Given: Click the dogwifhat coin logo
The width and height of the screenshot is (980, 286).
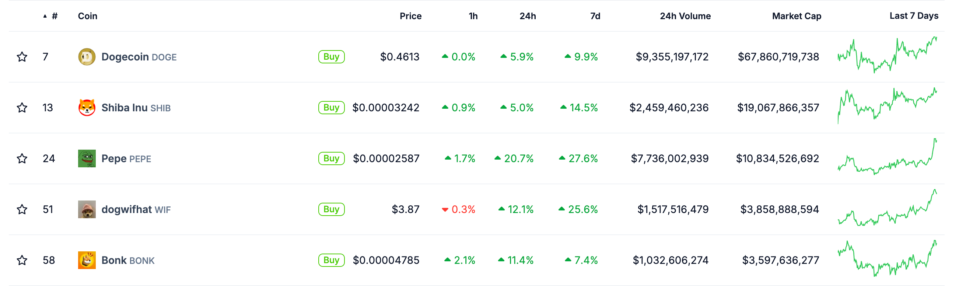Looking at the screenshot, I should pyautogui.click(x=87, y=209).
